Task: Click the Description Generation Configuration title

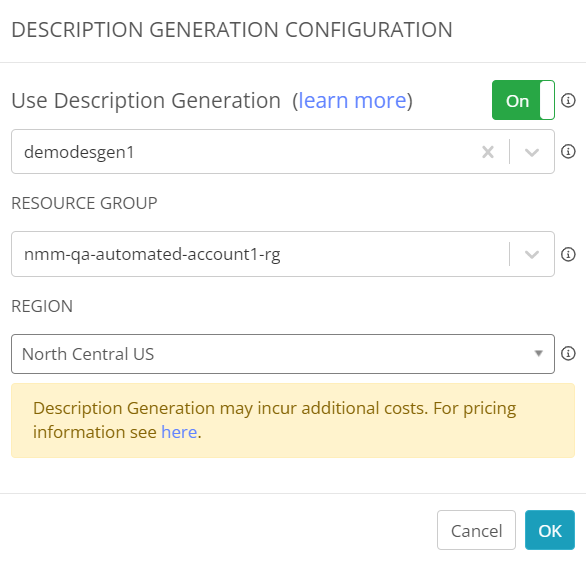Action: pos(232,30)
